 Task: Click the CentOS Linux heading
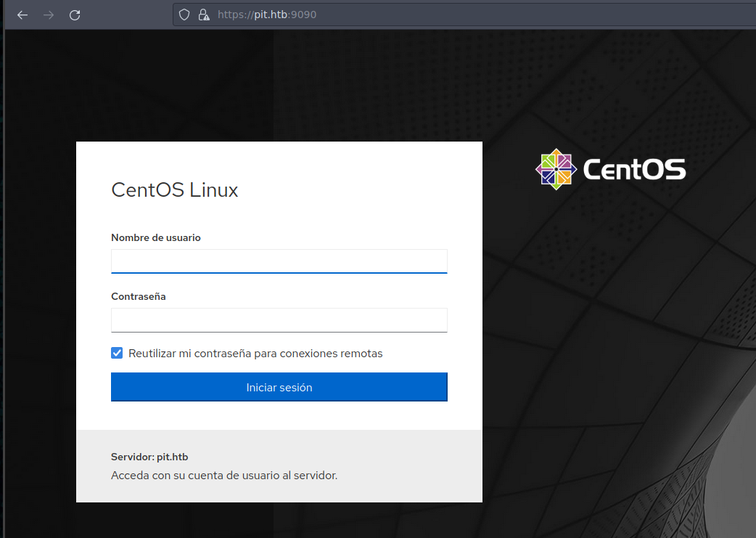point(175,190)
